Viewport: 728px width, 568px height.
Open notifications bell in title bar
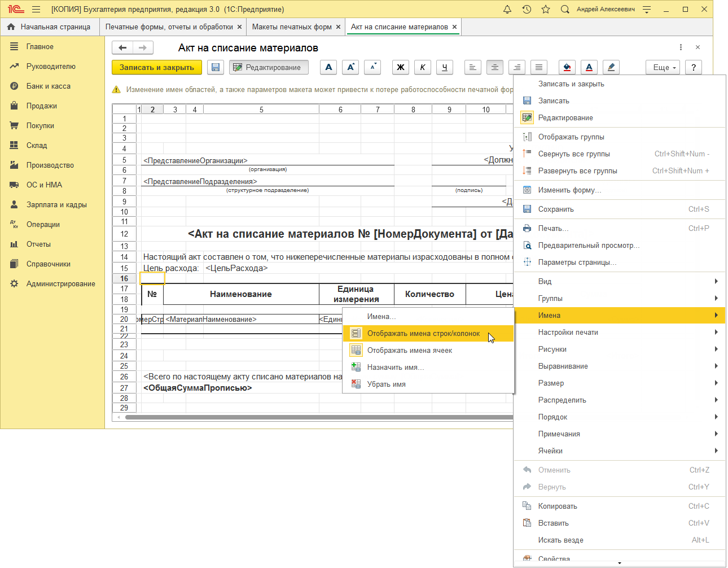pos(507,9)
